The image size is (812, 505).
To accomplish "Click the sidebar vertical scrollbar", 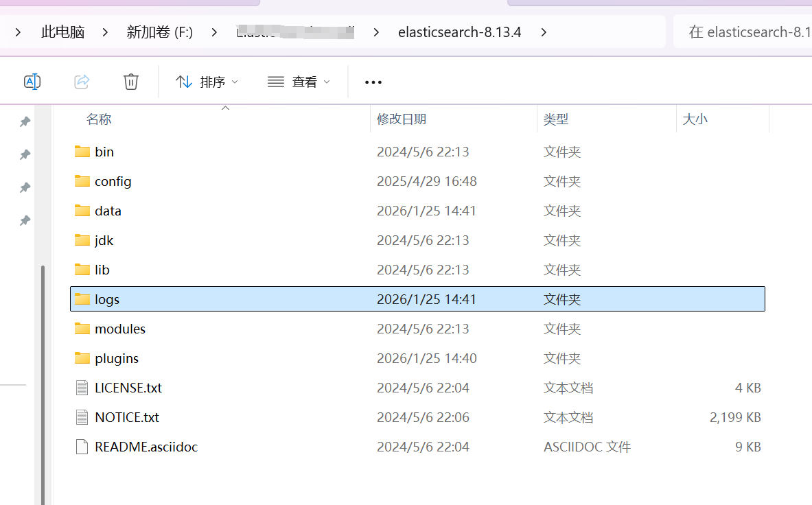I will [43, 385].
